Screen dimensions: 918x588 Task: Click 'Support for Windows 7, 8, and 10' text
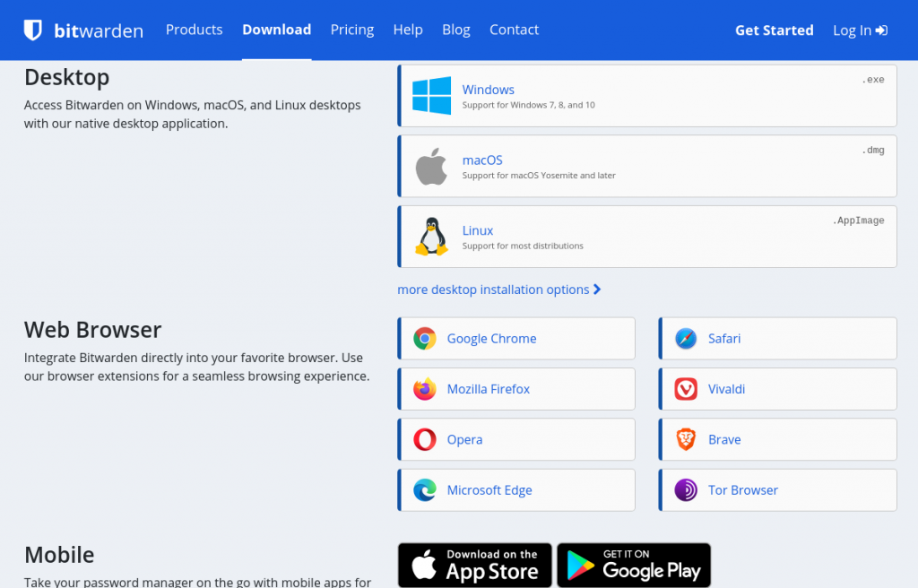(x=529, y=105)
